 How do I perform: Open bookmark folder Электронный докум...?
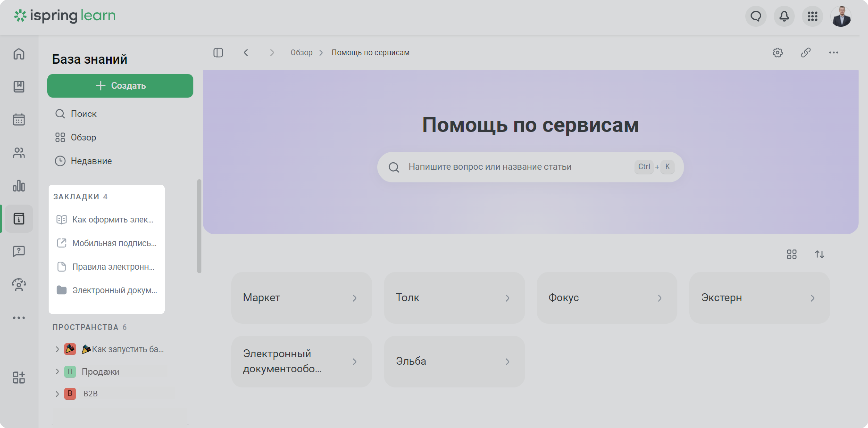click(x=106, y=290)
